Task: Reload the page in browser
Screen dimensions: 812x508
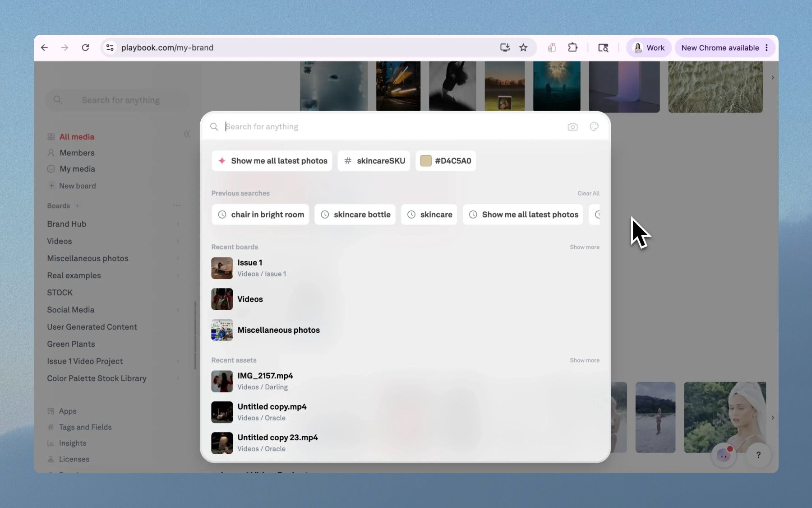Action: click(85, 47)
